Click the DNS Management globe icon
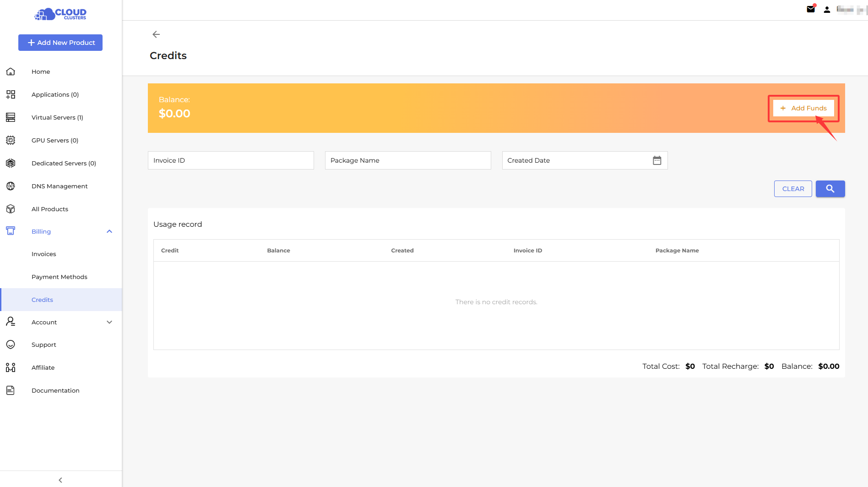 11,186
